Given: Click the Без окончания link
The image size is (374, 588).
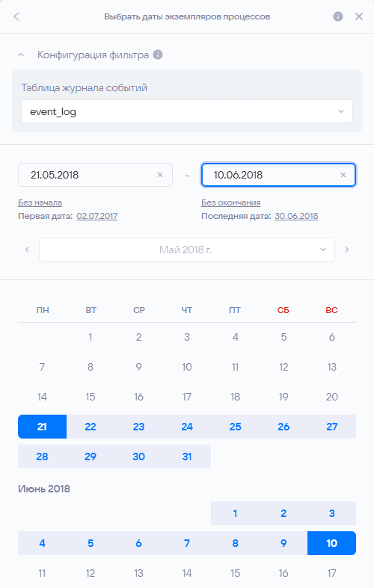Looking at the screenshot, I should coord(231,202).
